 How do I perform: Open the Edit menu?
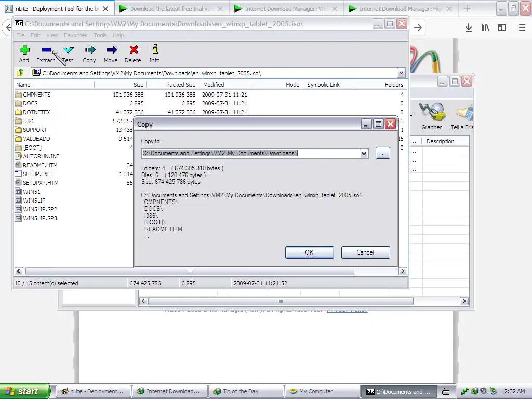point(35,35)
